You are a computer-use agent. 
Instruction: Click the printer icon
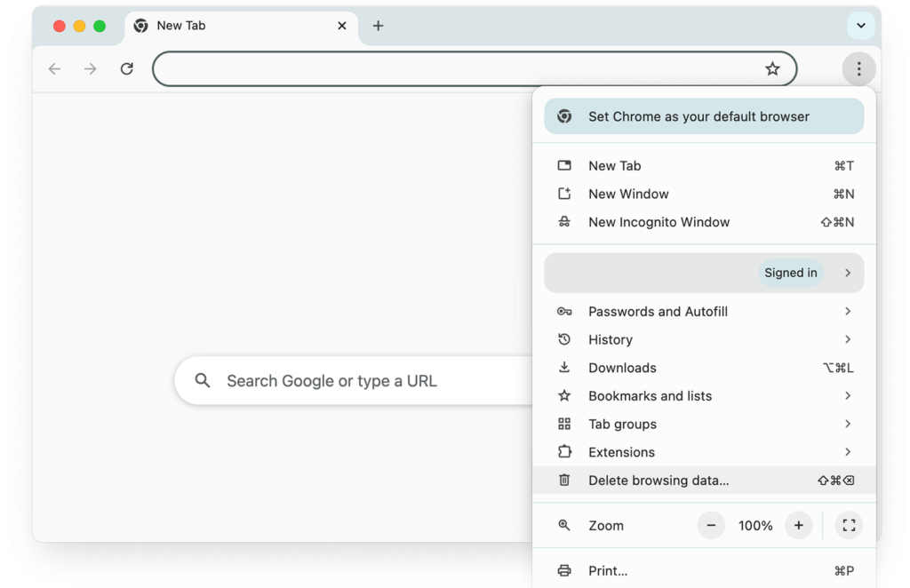point(564,570)
